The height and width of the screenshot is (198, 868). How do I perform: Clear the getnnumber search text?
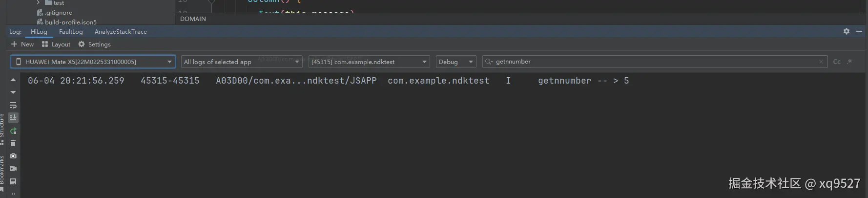click(x=821, y=62)
